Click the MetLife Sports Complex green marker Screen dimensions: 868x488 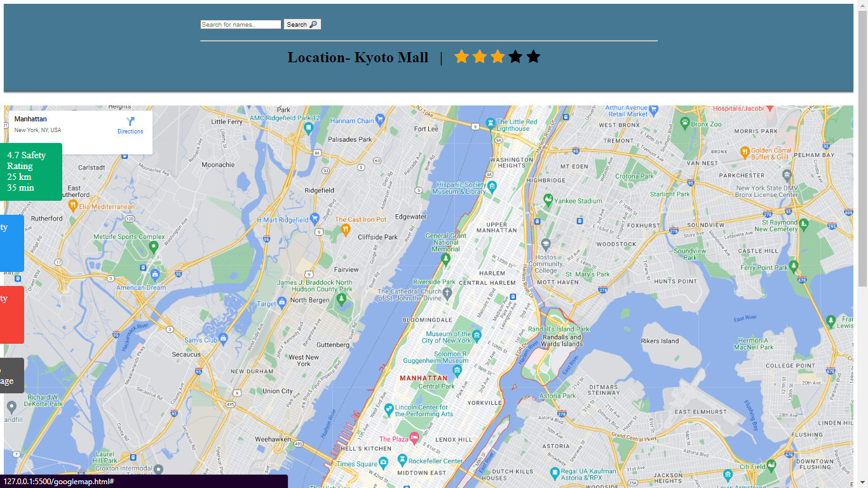click(x=153, y=246)
